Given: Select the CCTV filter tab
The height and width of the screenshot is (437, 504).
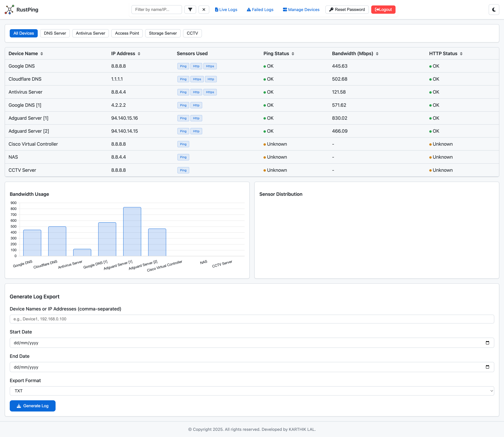Looking at the screenshot, I should click(x=192, y=33).
